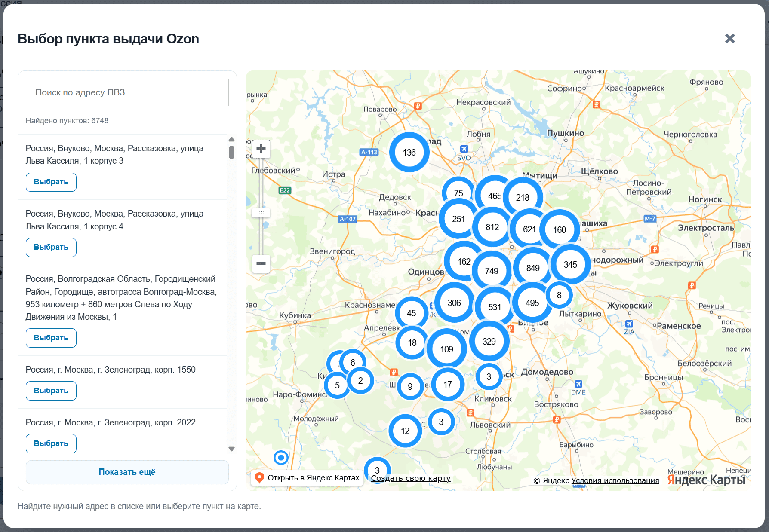Zoom out the map with minus button

(261, 263)
